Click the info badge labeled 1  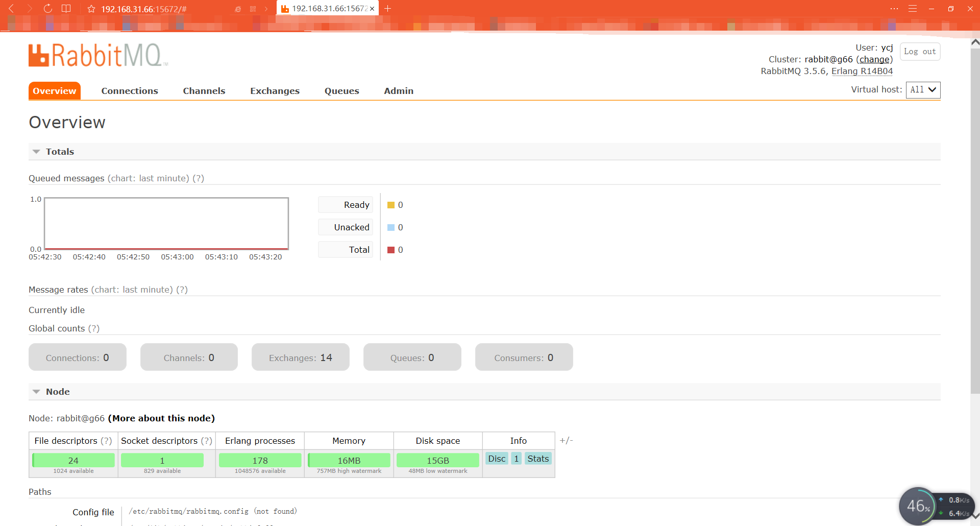pyautogui.click(x=517, y=459)
